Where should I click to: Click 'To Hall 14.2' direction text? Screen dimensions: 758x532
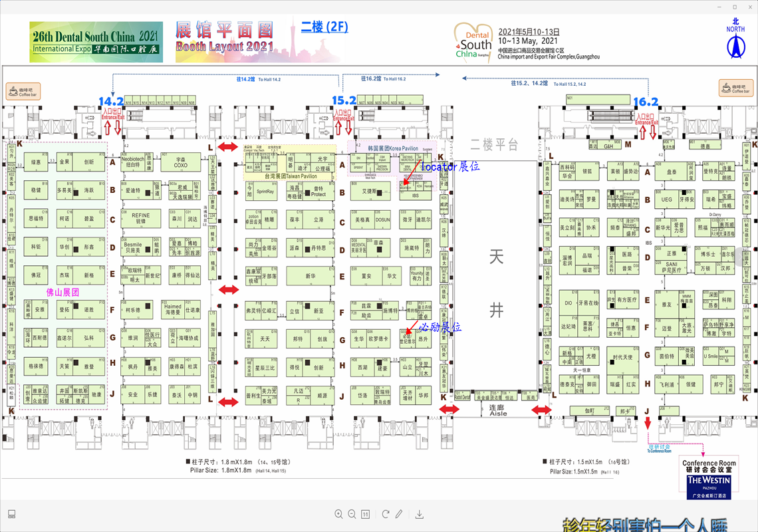point(269,79)
